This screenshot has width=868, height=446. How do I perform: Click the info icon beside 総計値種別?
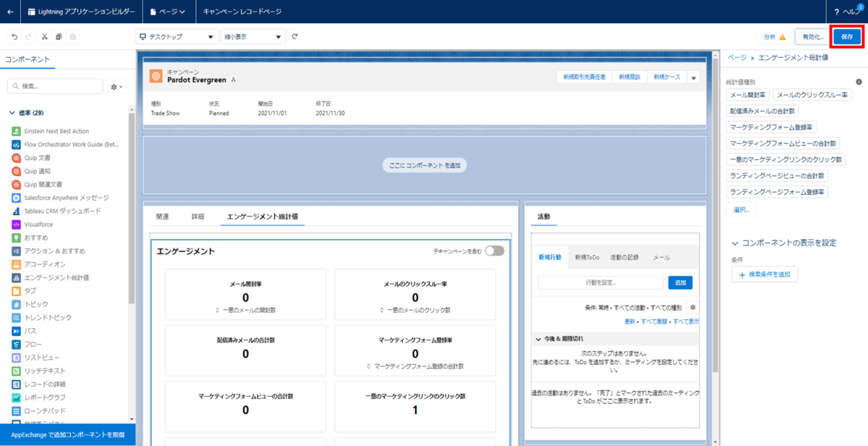(x=859, y=82)
